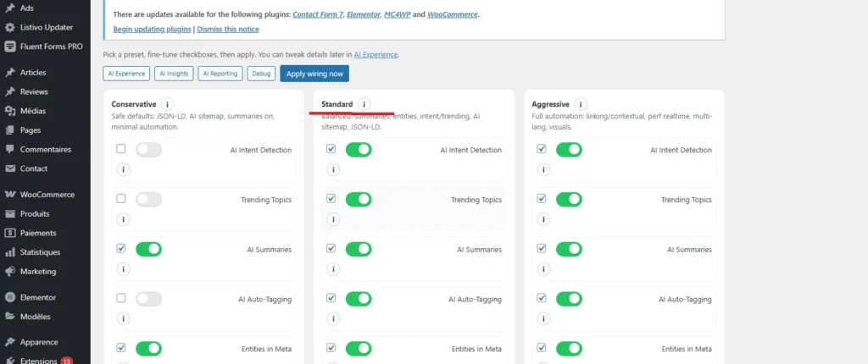Uncheck the Aggressive AI Auto-Tagging checkbox

tap(542, 298)
